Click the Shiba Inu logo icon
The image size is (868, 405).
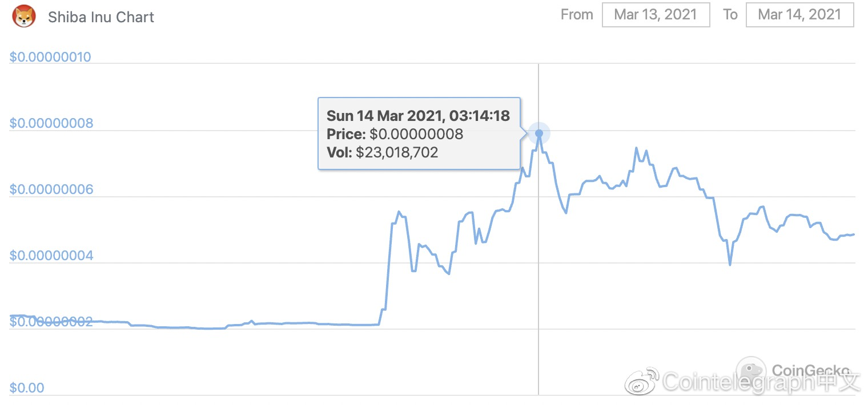pos(23,16)
